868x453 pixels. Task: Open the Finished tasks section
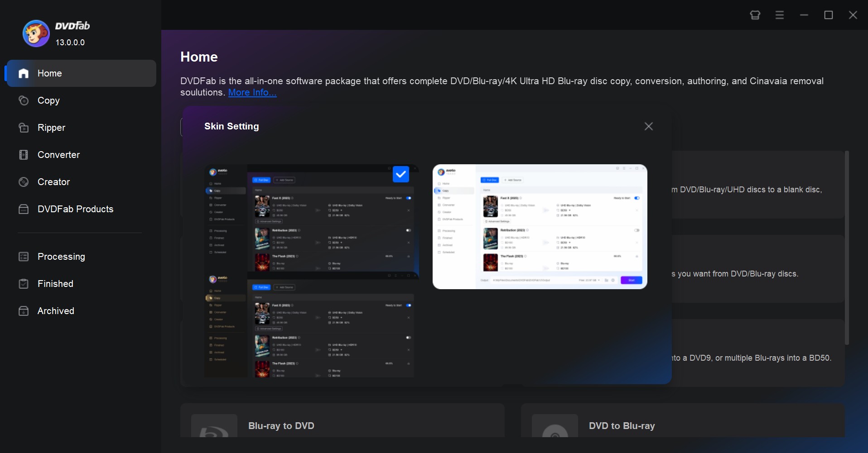[x=55, y=284]
